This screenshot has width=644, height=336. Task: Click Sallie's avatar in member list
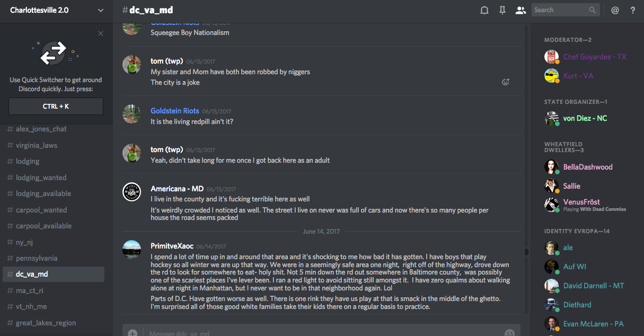(551, 186)
